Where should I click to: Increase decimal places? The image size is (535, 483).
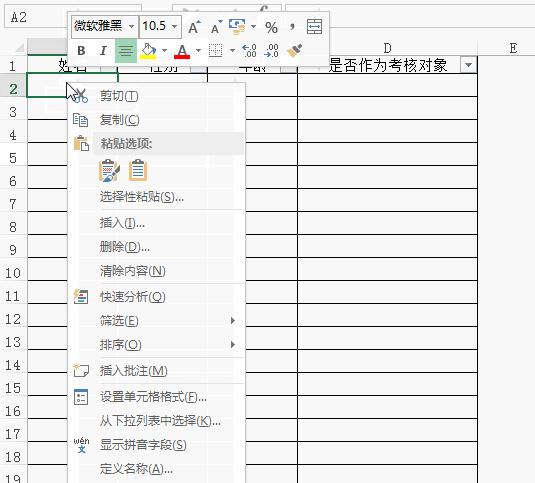click(249, 51)
